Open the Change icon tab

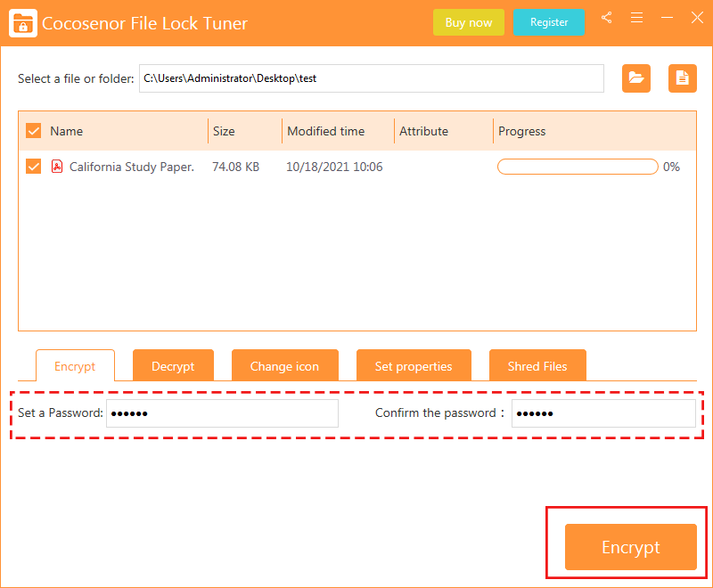tap(284, 365)
